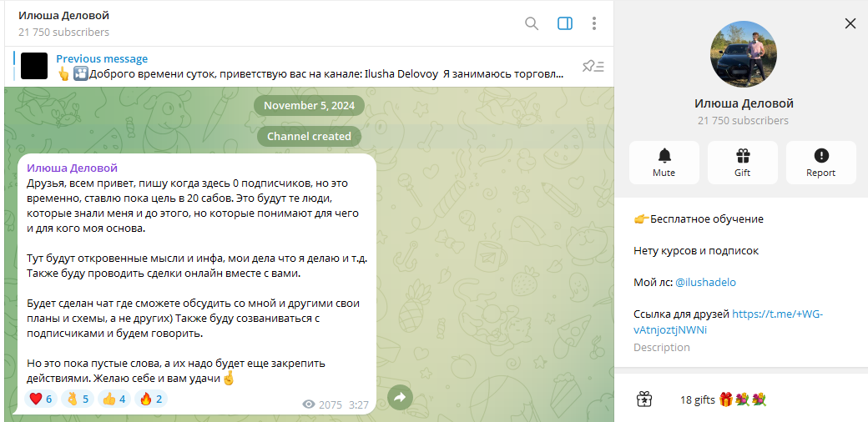Click the gift box icon beside 18 gifts
This screenshot has width=868, height=422.
tap(643, 399)
